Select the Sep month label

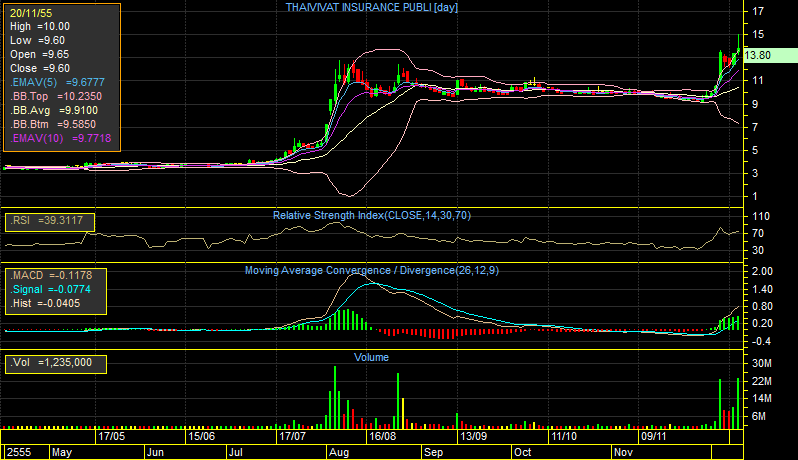pyautogui.click(x=433, y=452)
